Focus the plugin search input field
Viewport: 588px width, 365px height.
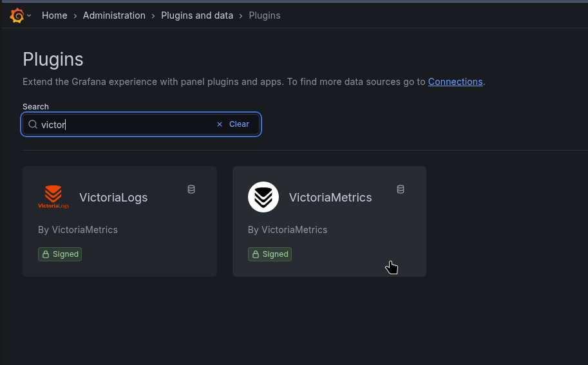pos(126,124)
